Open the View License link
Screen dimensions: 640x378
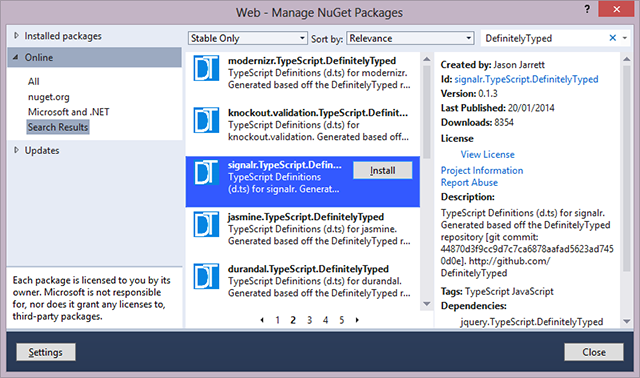(x=487, y=154)
